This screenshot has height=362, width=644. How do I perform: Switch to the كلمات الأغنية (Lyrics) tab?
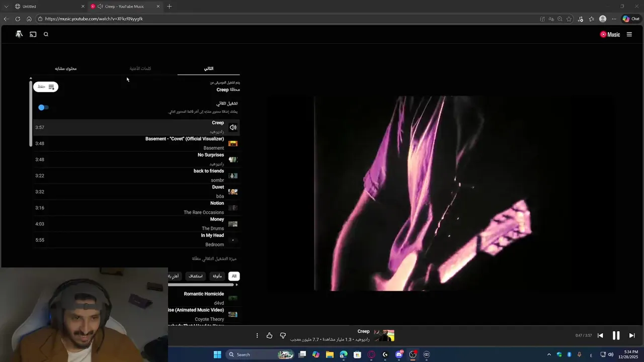pyautogui.click(x=140, y=68)
